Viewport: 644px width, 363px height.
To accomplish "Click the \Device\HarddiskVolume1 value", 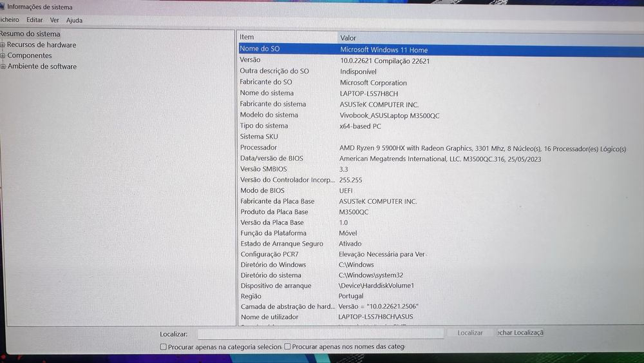I will pyautogui.click(x=376, y=285).
